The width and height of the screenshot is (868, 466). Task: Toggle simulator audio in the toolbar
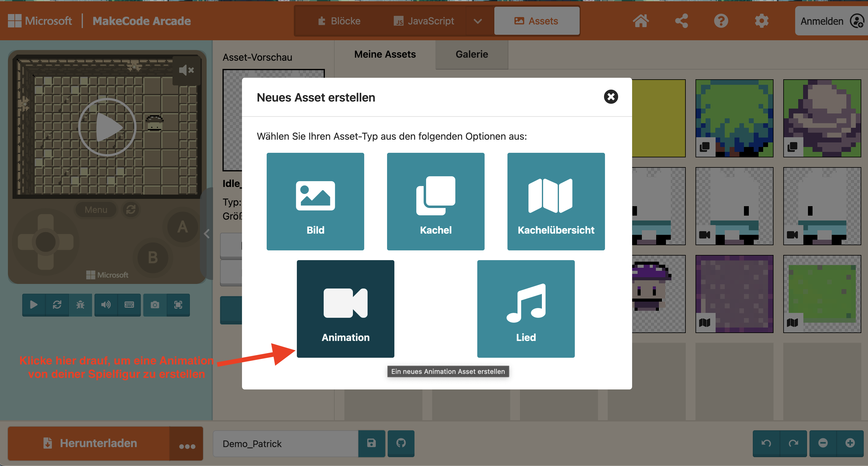tap(106, 304)
